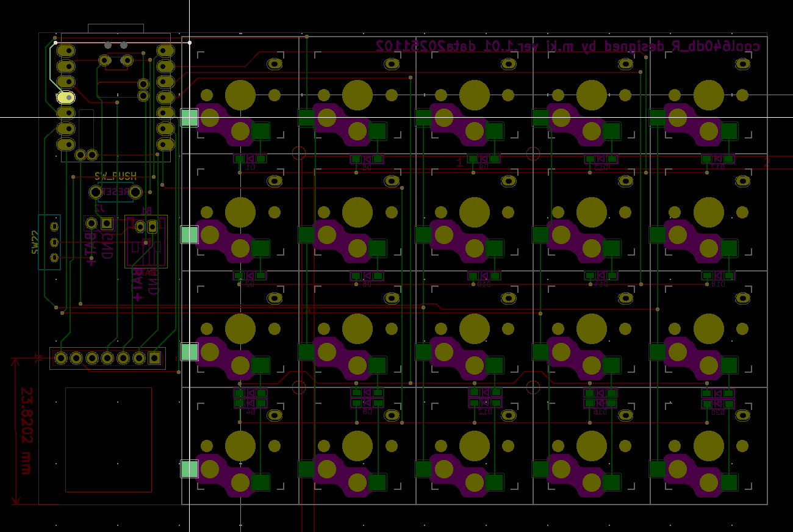Screen dimensions: 793x532
Task: Click the D20 diode pair footprint
Action: [718, 398]
